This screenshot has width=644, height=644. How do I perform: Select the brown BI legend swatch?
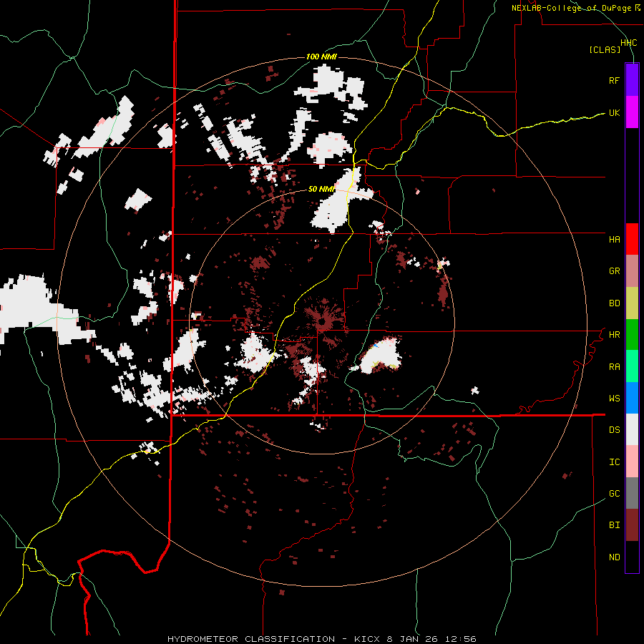coord(632,525)
